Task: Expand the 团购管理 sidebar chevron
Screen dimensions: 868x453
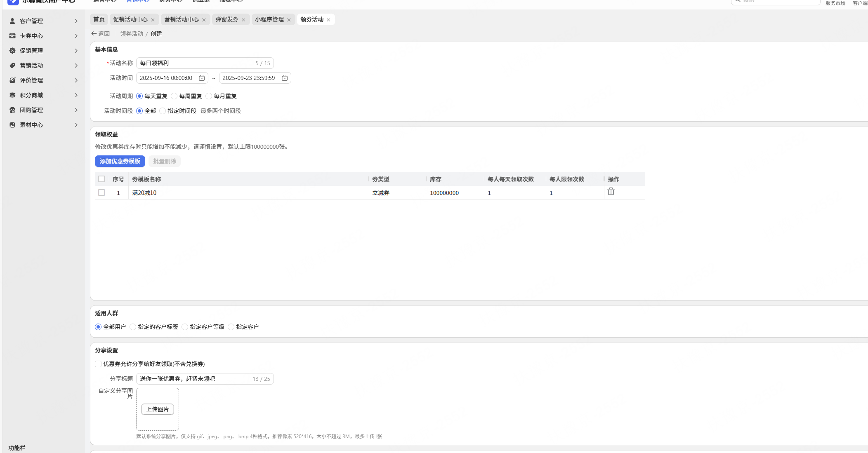Action: click(76, 110)
